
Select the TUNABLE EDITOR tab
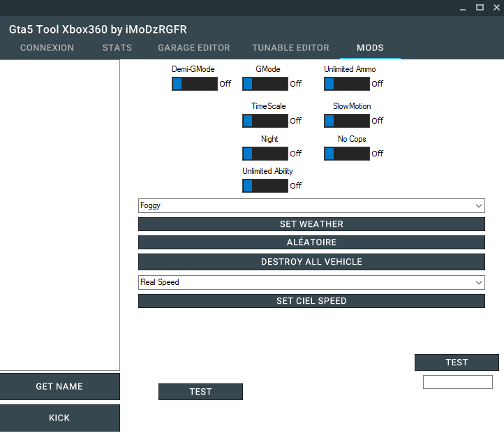tap(290, 48)
